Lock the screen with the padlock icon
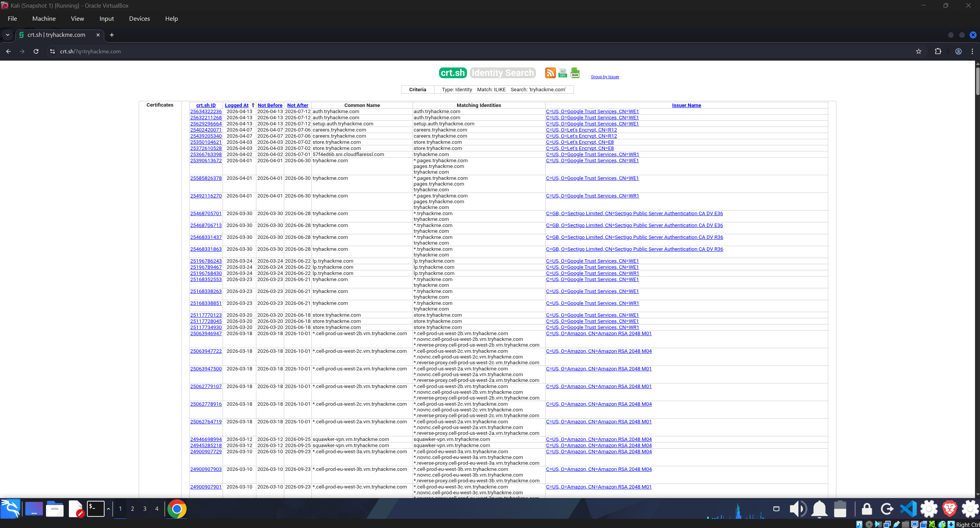980x528 pixels. (867, 509)
